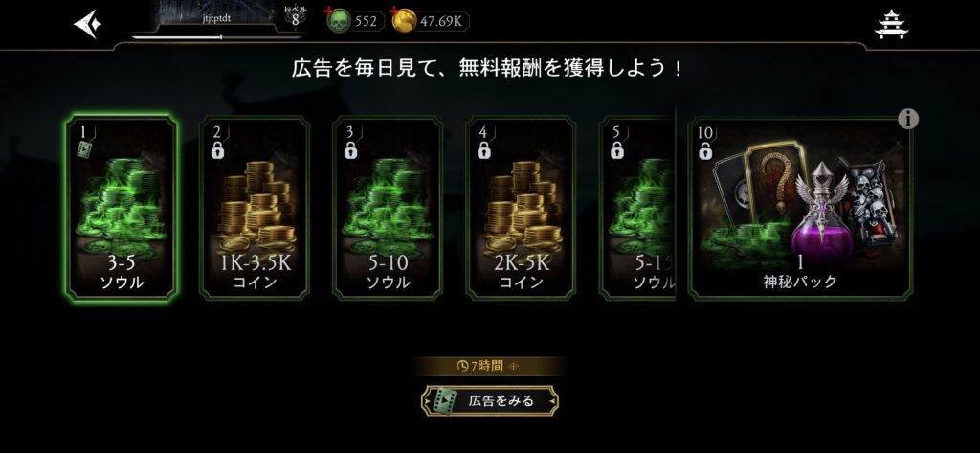Click the small info icon beside 7時間
This screenshot has width=980, height=453.
(514, 367)
